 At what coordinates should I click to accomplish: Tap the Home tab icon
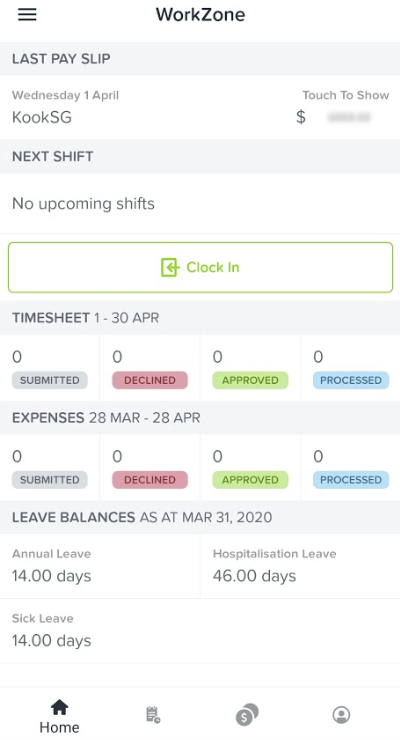[x=59, y=707]
